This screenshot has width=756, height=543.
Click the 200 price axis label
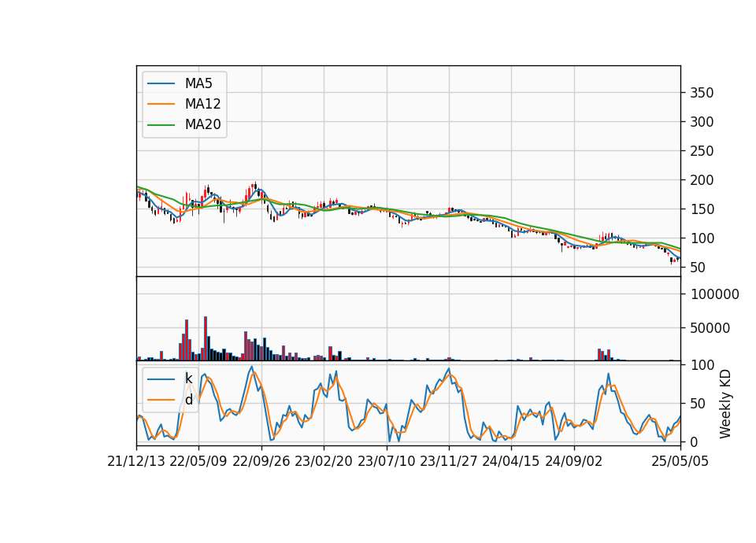(x=702, y=180)
